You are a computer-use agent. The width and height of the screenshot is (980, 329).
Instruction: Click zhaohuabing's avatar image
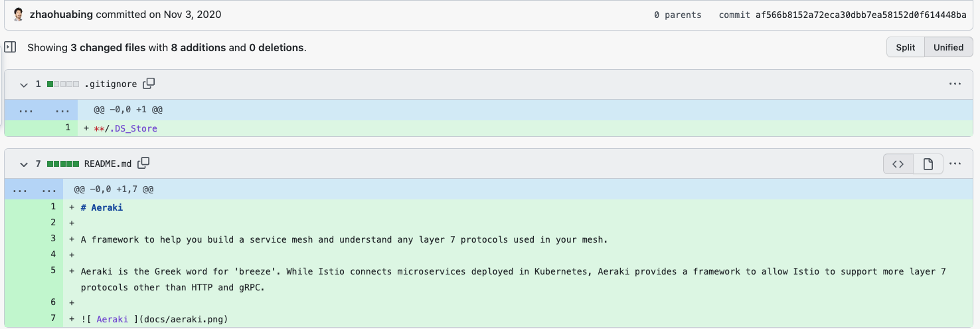(19, 14)
